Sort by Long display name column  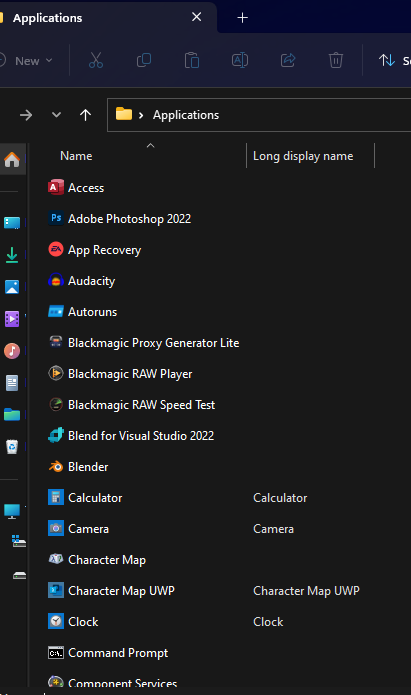(303, 156)
